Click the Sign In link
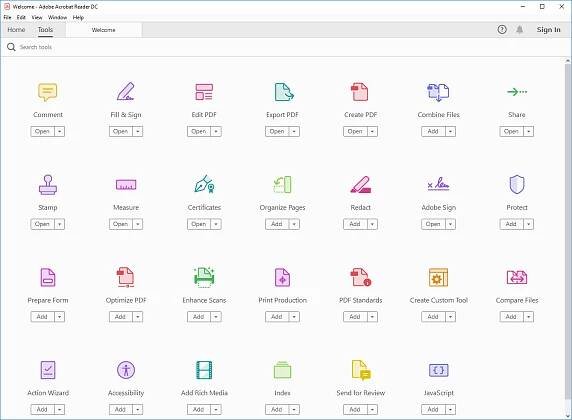This screenshot has height=420, width=572. 548,30
